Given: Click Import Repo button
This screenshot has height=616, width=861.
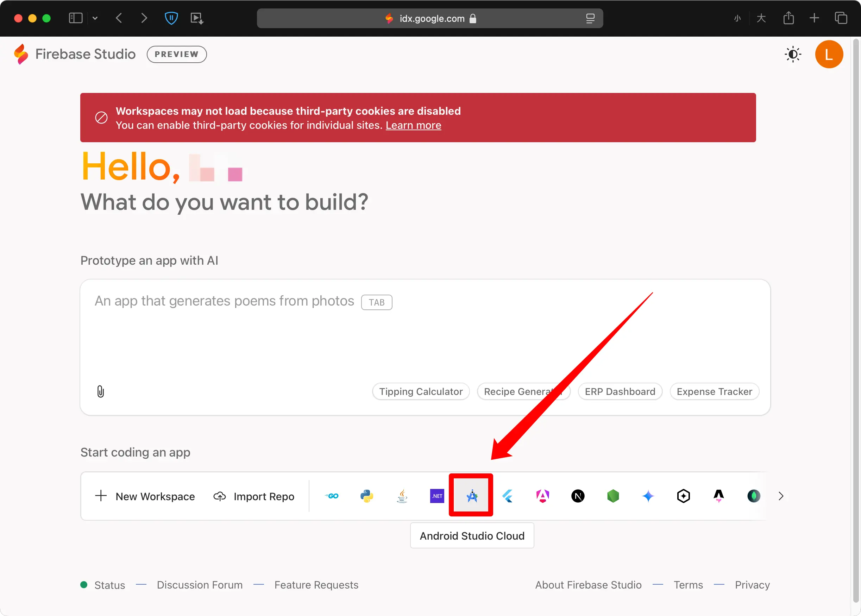Looking at the screenshot, I should (x=254, y=496).
